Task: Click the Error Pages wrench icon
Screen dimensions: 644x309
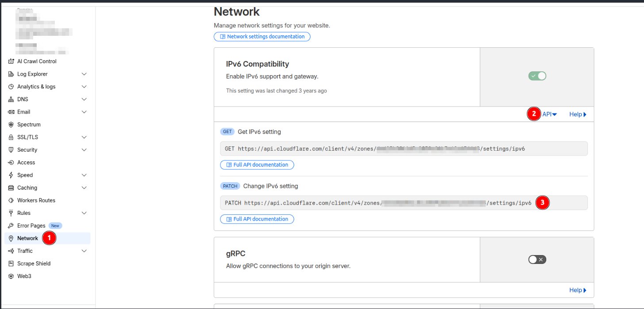Action: pyautogui.click(x=11, y=226)
